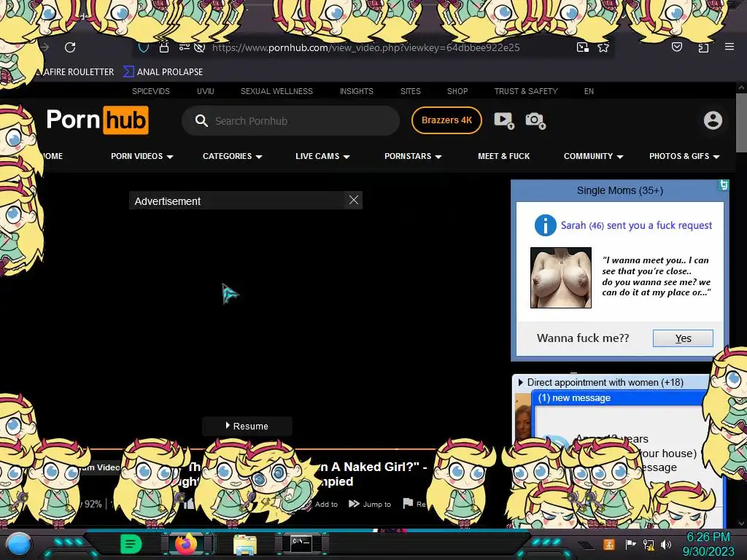
Task: Click the Resume playback button
Action: coord(247,426)
